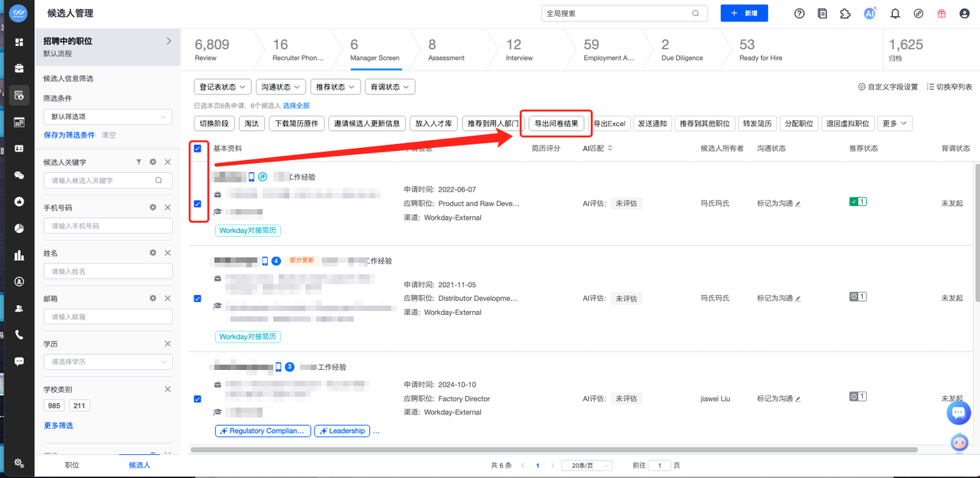Switch to the Ready for Hire stage tab

pos(760,50)
